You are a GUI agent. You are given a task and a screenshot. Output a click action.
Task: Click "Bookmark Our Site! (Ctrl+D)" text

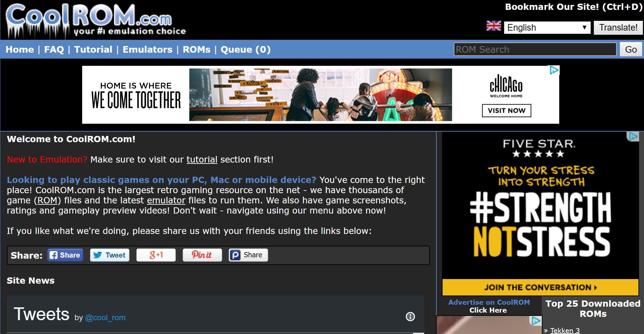coord(573,7)
